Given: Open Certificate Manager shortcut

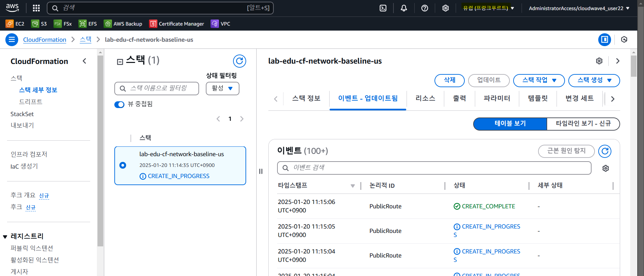Looking at the screenshot, I should (177, 24).
